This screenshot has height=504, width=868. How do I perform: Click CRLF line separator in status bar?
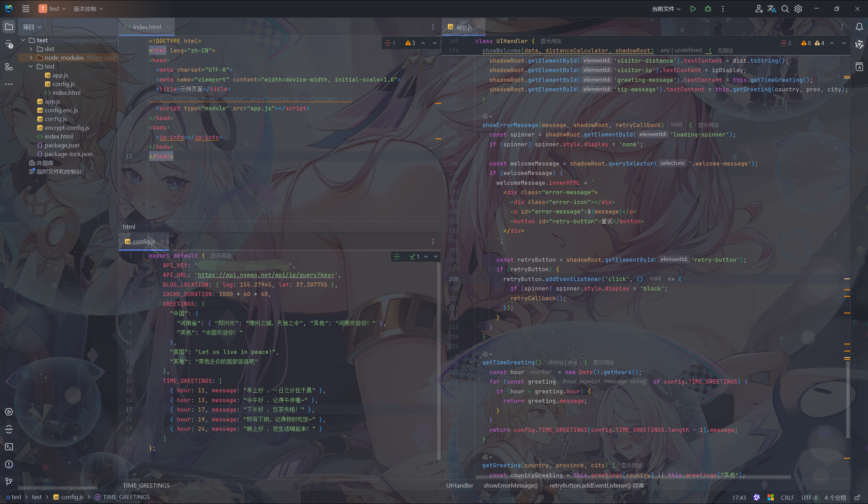point(787,497)
